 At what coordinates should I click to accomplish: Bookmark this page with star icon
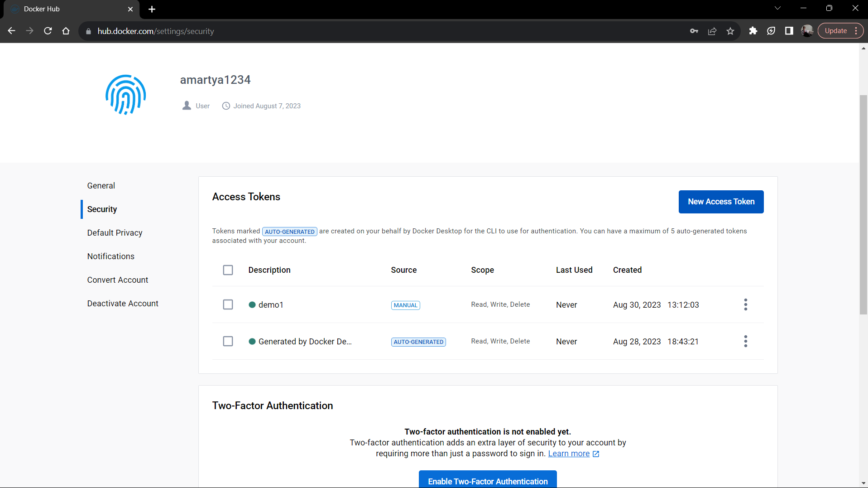pyautogui.click(x=730, y=31)
